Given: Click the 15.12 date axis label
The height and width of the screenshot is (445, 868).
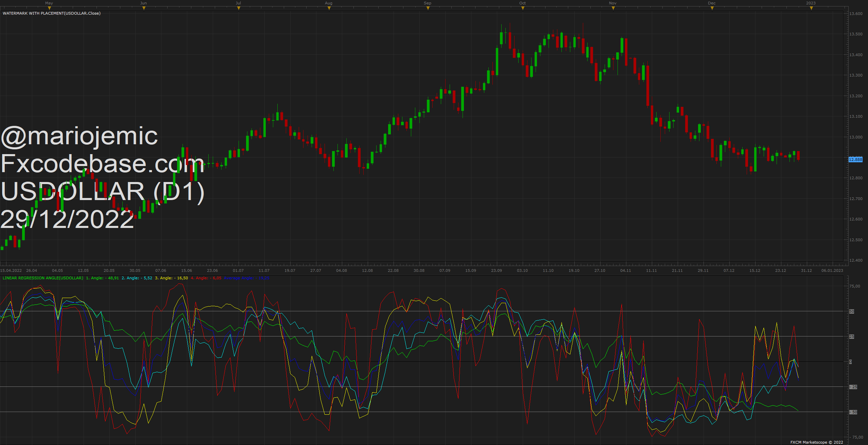Looking at the screenshot, I should point(755,270).
